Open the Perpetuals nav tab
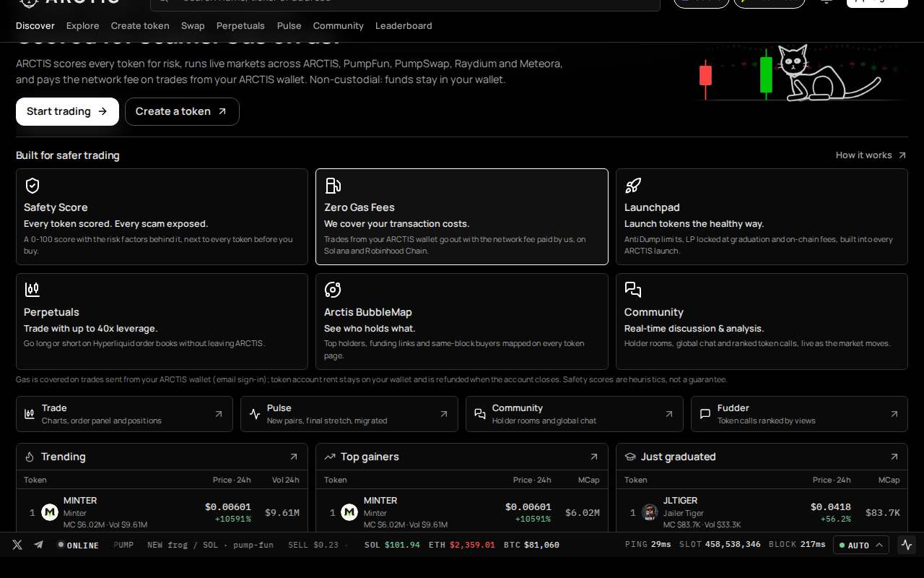The image size is (924, 578). pyautogui.click(x=240, y=25)
